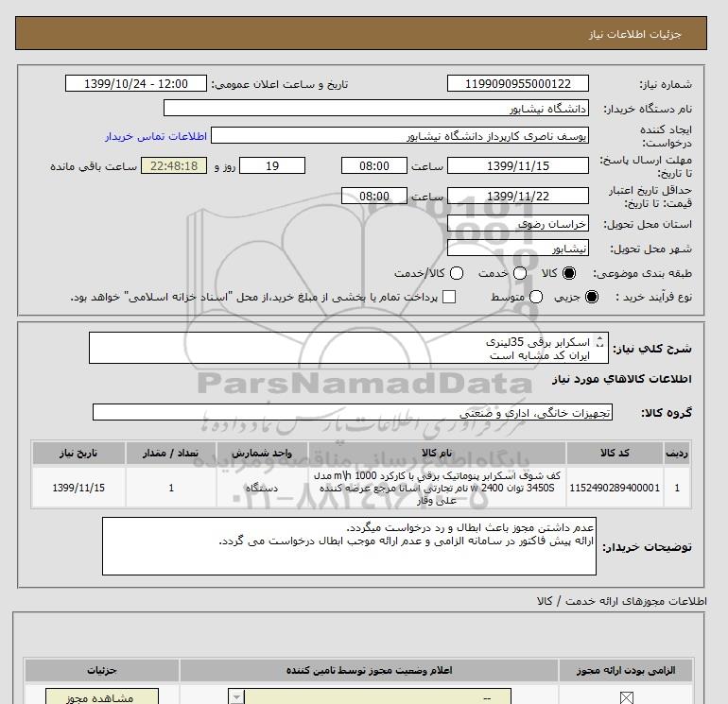Viewport: 728px width, 704px height.
Task: Click the تعداد / مقدار column header
Action: point(171,453)
